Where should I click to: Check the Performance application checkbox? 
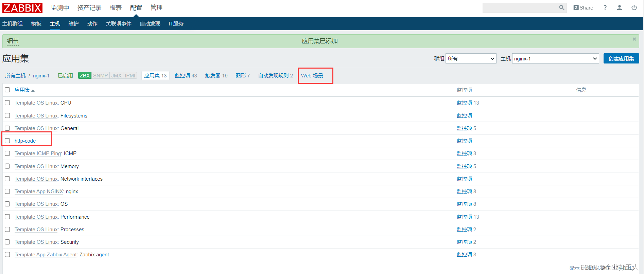pos(7,217)
